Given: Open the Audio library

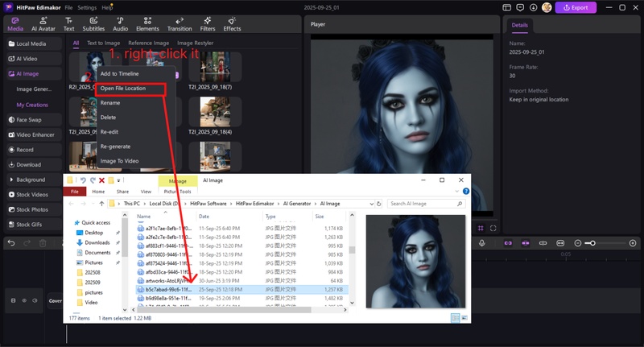Looking at the screenshot, I should pyautogui.click(x=120, y=24).
